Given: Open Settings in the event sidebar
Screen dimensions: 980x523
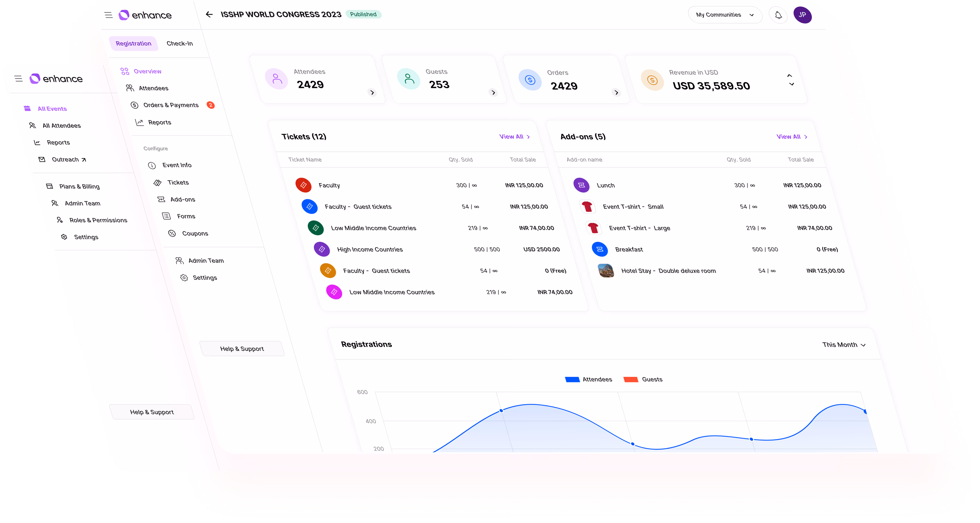Looking at the screenshot, I should point(199,278).
